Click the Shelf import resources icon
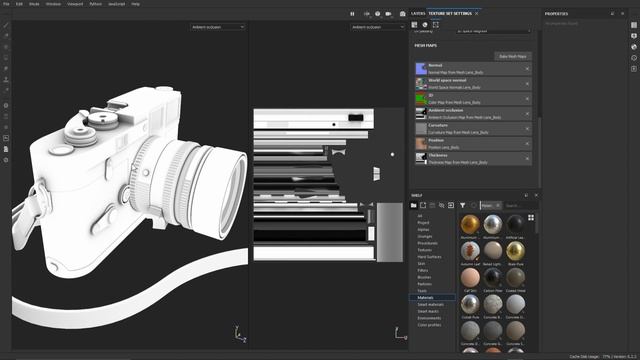Screen dimensions: 640x360 [x=451, y=205]
